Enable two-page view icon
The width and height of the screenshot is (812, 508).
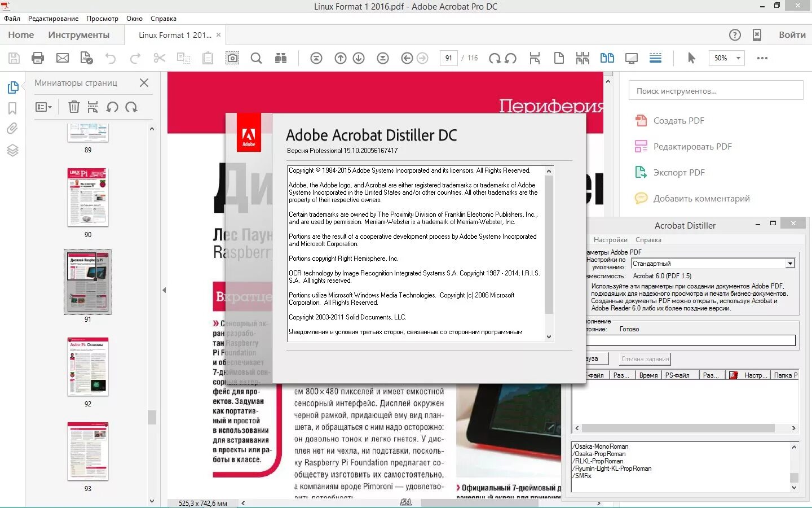pyautogui.click(x=607, y=58)
